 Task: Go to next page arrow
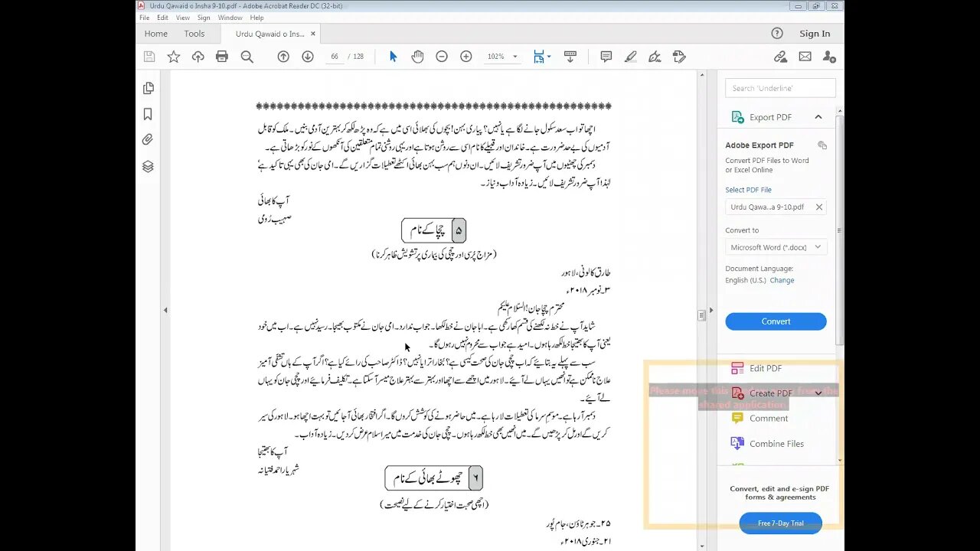308,57
